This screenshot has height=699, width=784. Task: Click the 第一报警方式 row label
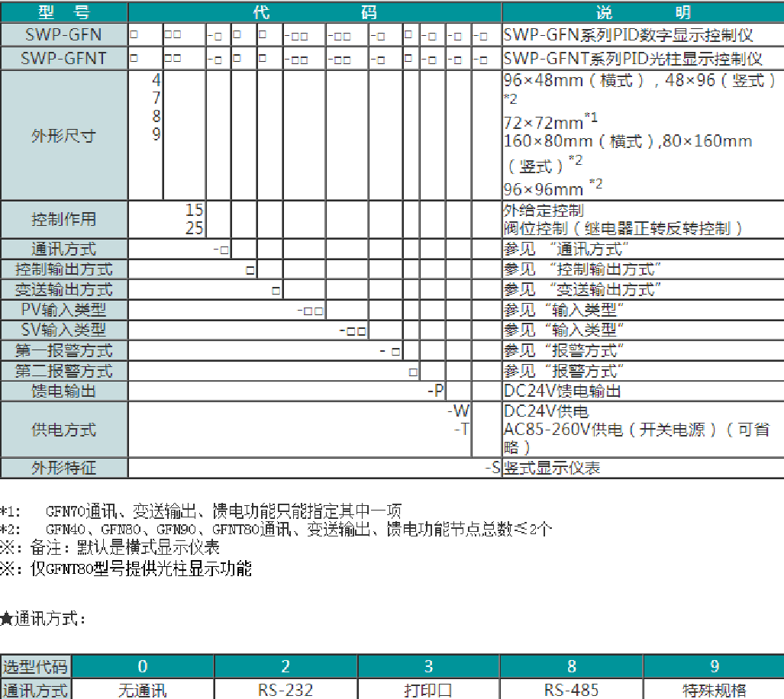click(x=64, y=350)
